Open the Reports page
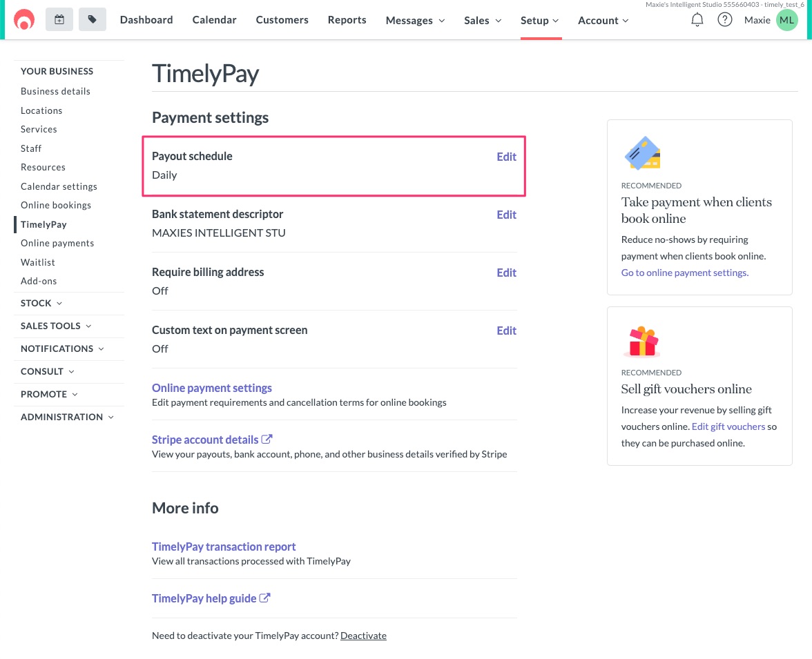 [x=347, y=20]
